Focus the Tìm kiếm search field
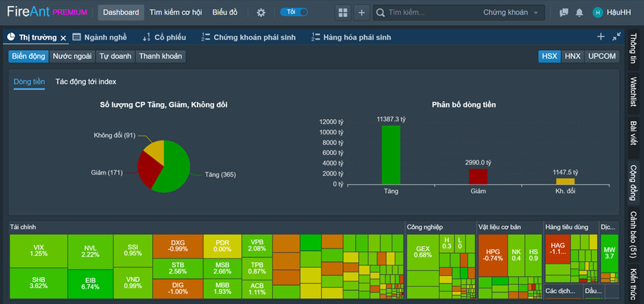Screen dimensions: 644x304 (429, 13)
